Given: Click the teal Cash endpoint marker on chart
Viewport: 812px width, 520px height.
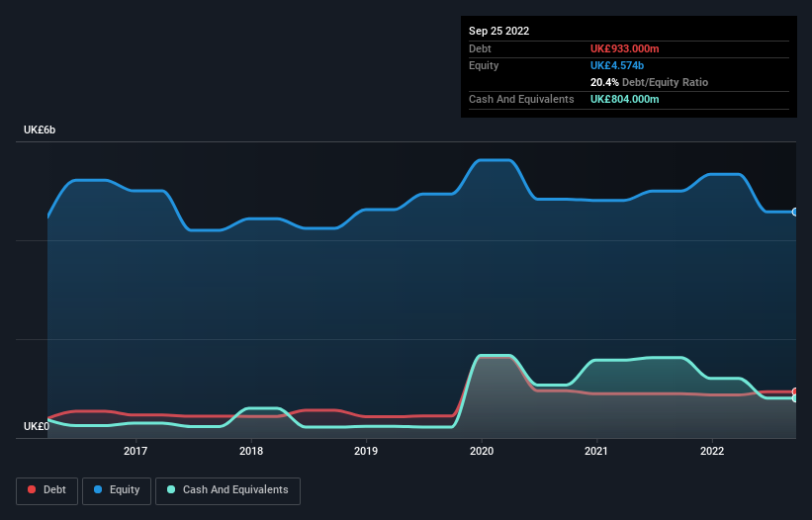Looking at the screenshot, I should (x=795, y=398).
